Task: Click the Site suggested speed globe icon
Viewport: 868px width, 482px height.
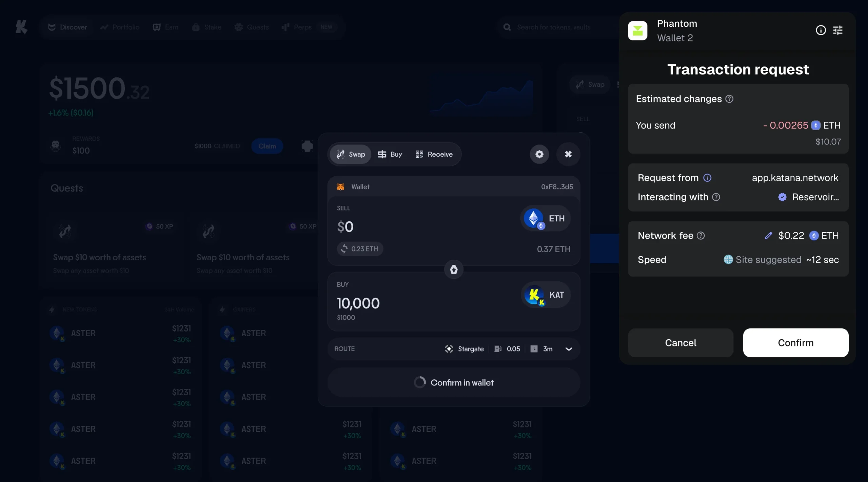Action: click(728, 260)
